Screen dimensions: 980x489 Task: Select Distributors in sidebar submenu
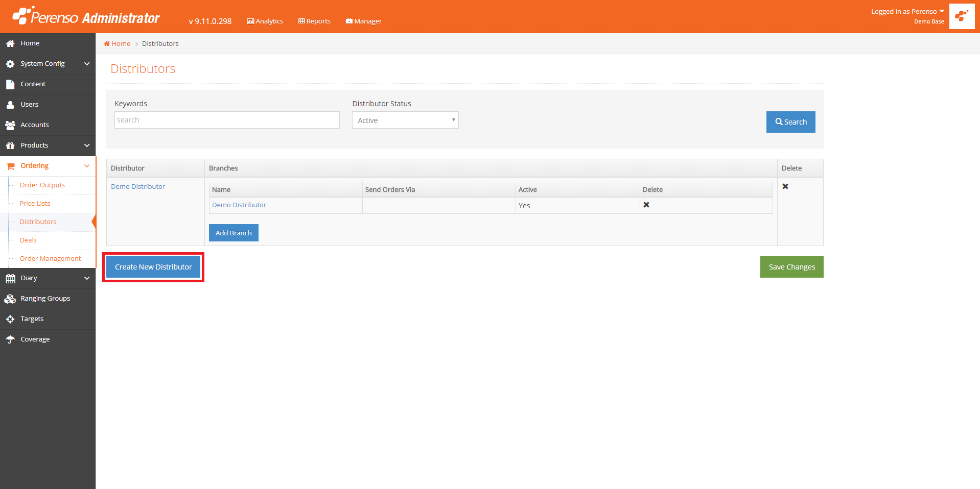click(x=38, y=222)
